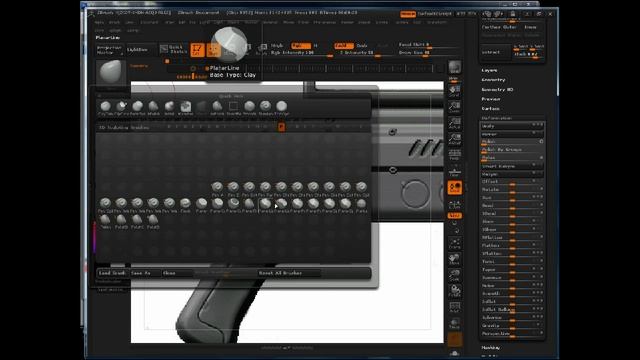Screen dimensions: 640x360
Task: Click the Load Brush button
Action: click(112, 273)
